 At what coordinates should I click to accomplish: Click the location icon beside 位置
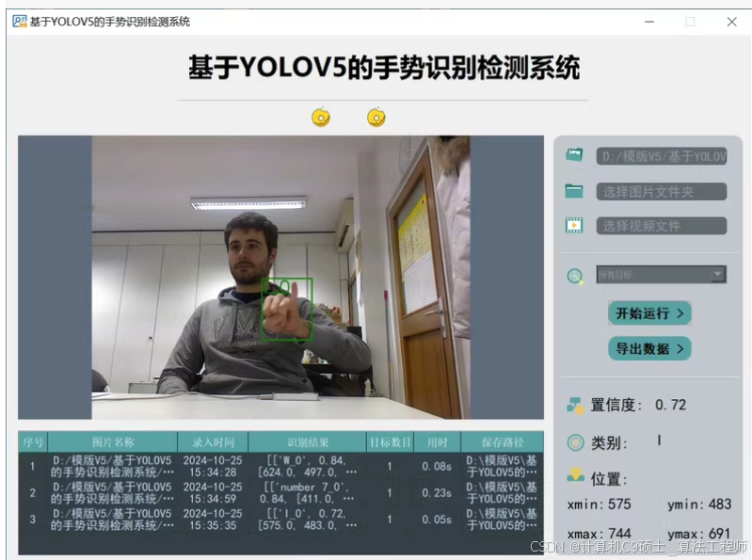coord(575,475)
